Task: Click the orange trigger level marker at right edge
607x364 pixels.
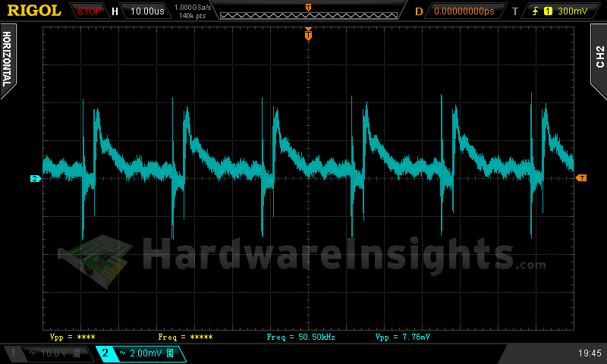Action: 581,178
